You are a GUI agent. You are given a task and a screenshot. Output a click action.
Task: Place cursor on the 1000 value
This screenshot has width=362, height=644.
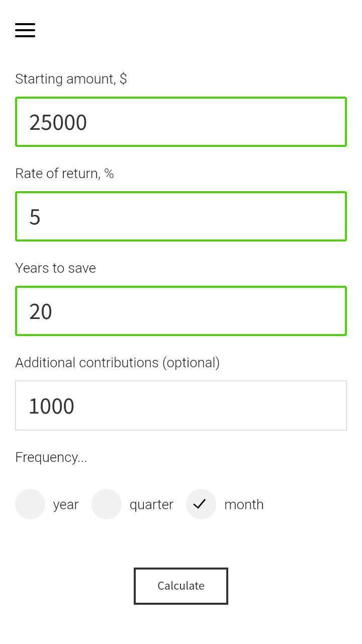[x=52, y=406]
